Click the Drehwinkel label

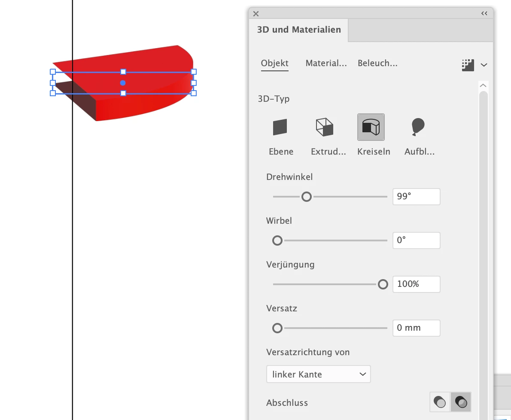289,177
